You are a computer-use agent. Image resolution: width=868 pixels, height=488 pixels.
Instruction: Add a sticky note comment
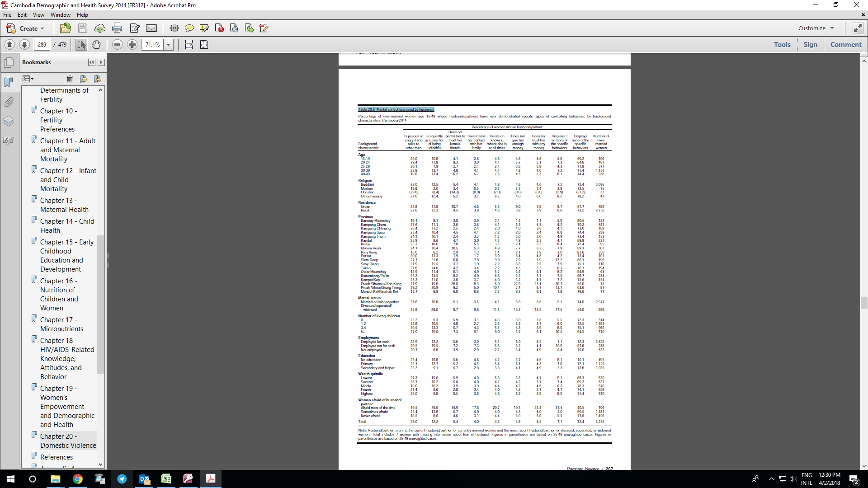189,28
